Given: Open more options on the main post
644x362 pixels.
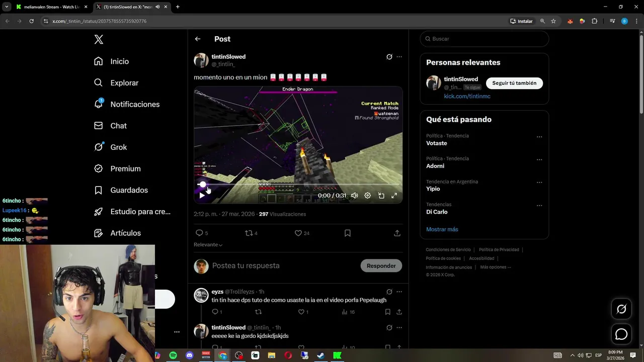Looking at the screenshot, I should tap(399, 57).
